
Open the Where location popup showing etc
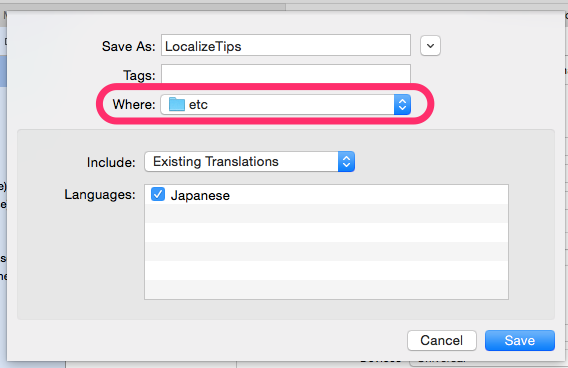[286, 105]
